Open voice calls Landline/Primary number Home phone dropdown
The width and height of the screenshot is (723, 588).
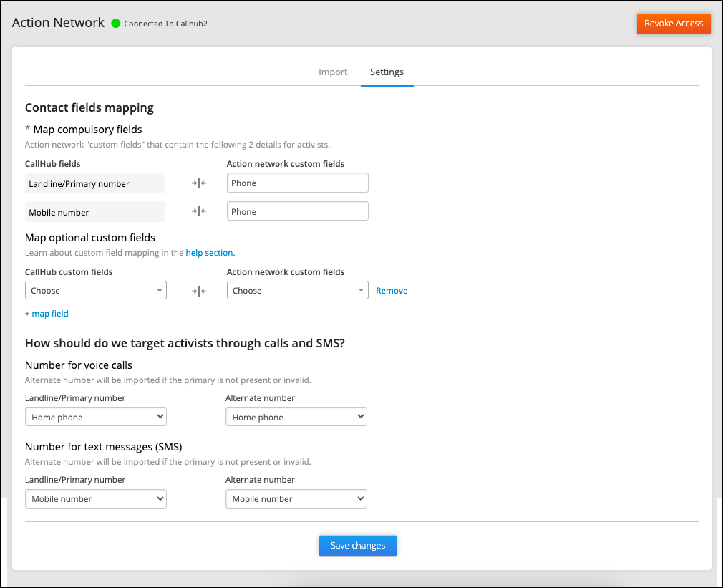point(96,417)
